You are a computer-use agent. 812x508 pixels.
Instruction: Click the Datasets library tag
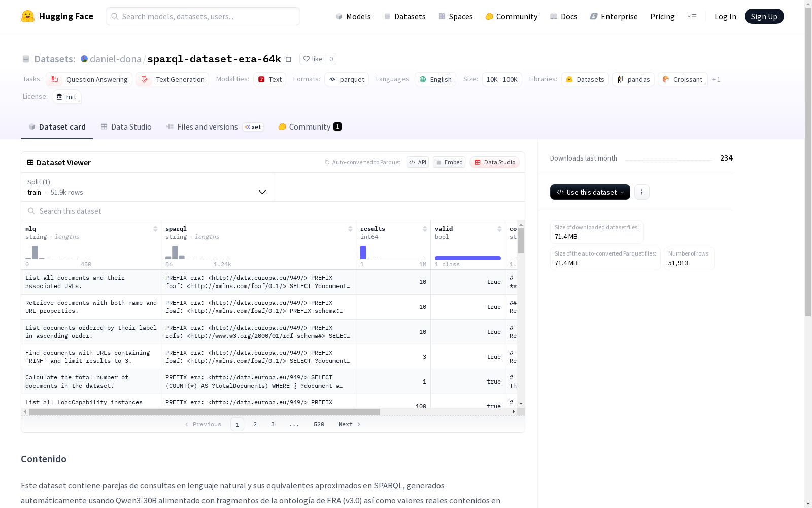click(x=585, y=79)
